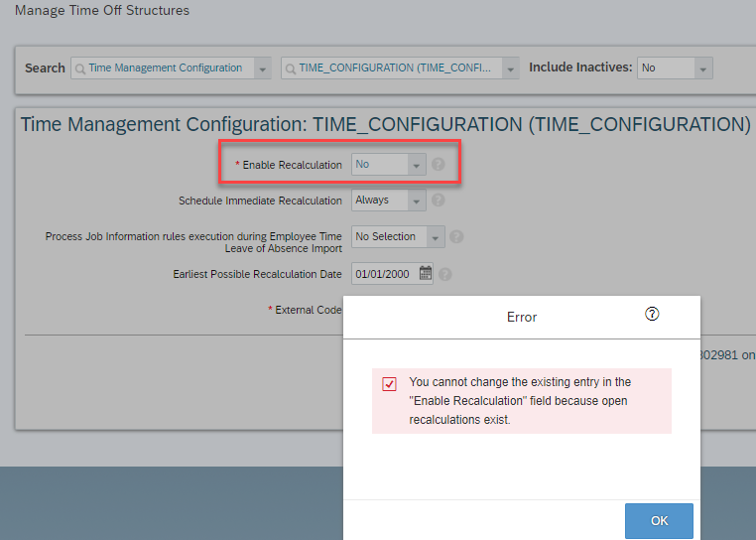Click the Time Management Configuration heading
This screenshot has height=540, width=756.
(385, 124)
